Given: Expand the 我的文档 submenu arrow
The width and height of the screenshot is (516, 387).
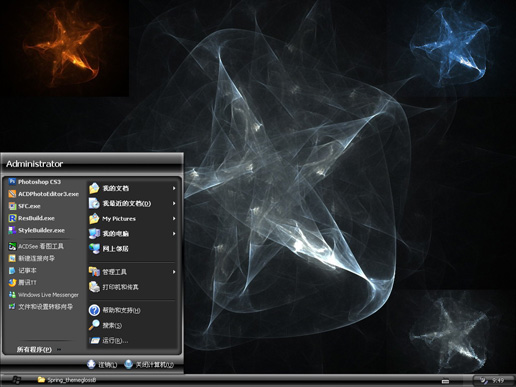Looking at the screenshot, I should [174, 188].
